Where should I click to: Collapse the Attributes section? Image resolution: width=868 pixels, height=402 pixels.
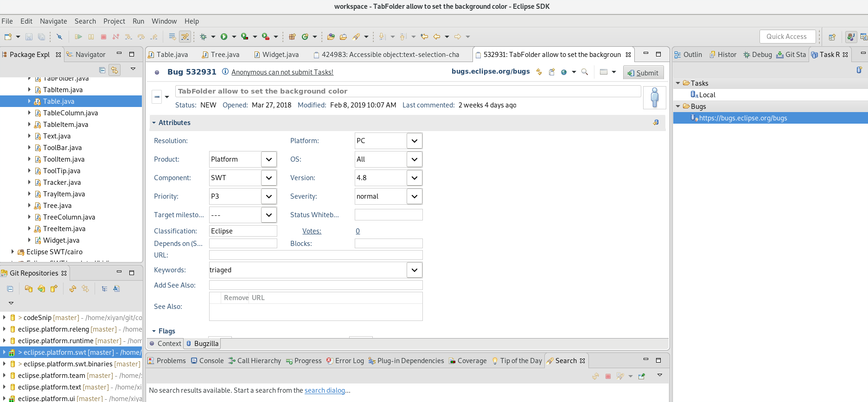click(154, 123)
